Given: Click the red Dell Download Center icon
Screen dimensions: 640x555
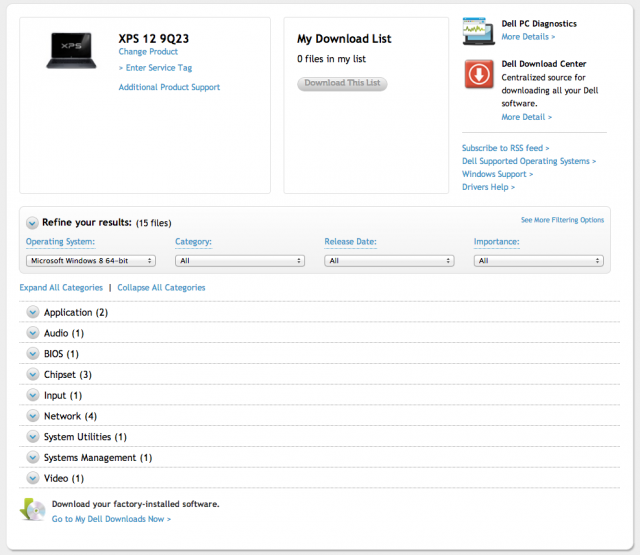Looking at the screenshot, I should point(479,74).
